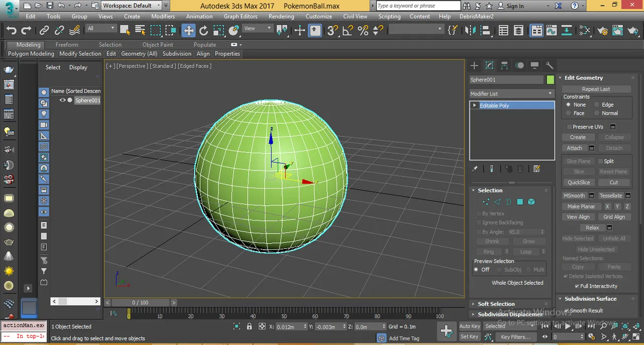644x345 pixels.
Task: Open the Render Setup teapot icon
Action: point(603,31)
